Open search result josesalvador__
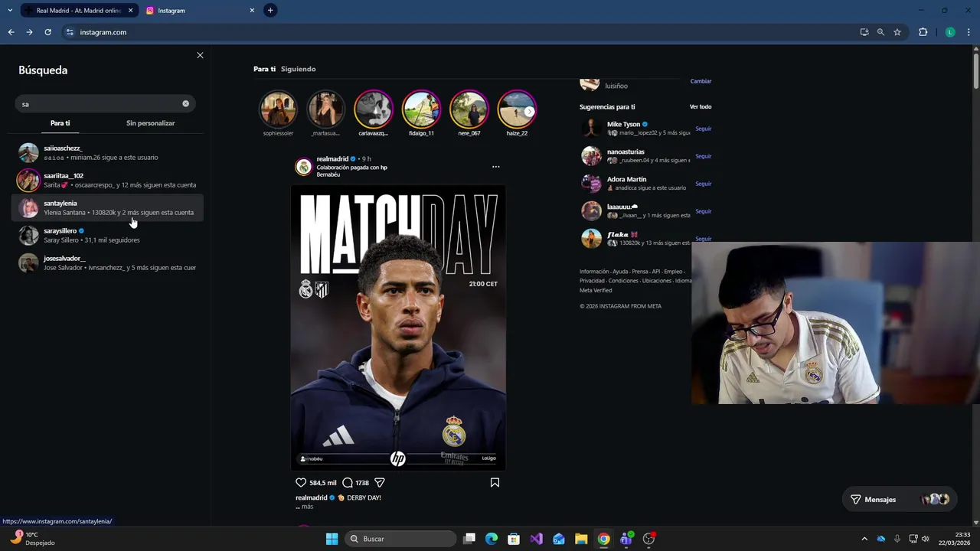 108,262
